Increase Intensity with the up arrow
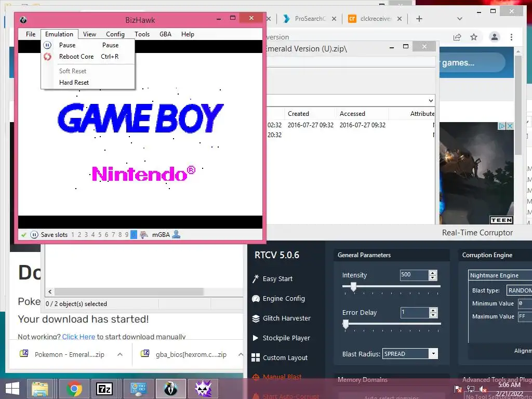 (x=433, y=272)
